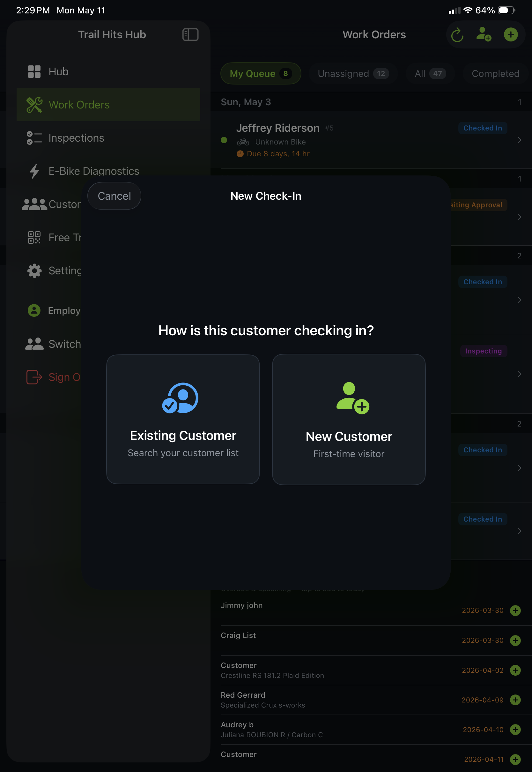Click the battery indicator in status bar

coord(506,10)
